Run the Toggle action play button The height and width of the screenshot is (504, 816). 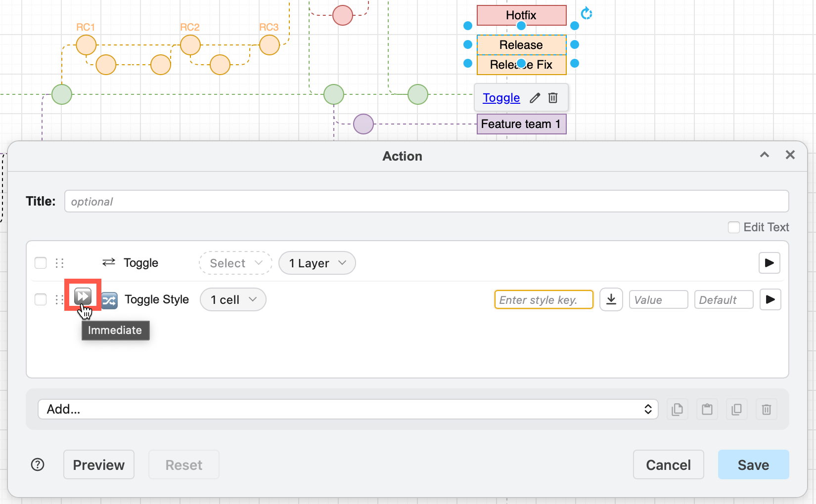click(x=770, y=263)
